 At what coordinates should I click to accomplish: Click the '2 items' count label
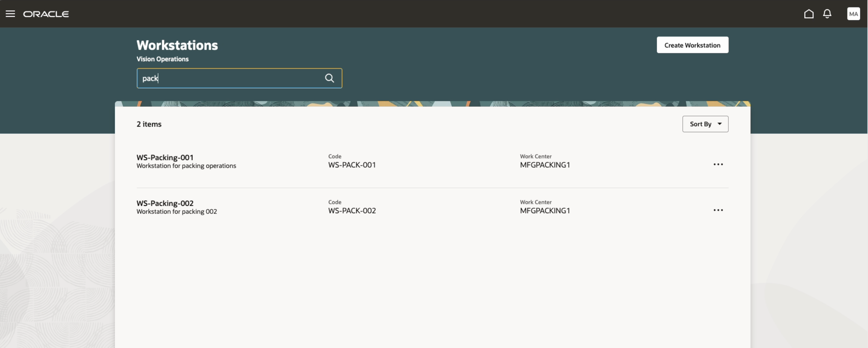[x=149, y=124]
